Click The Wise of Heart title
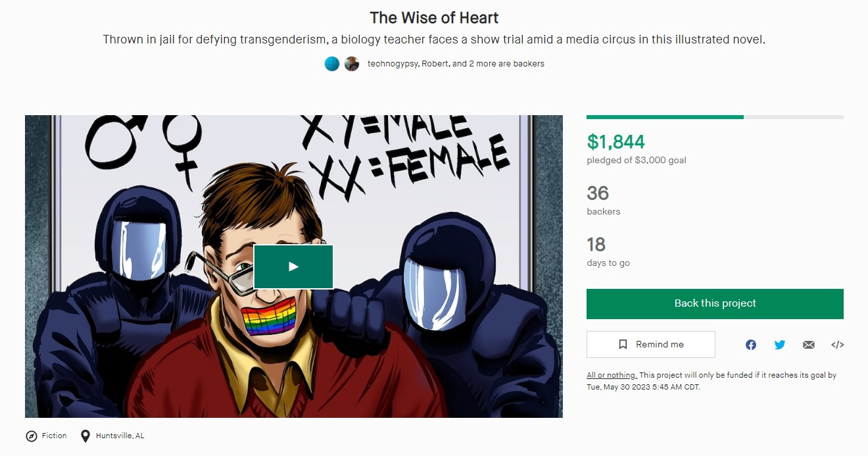Screen dimensions: 868x456 (434, 17)
